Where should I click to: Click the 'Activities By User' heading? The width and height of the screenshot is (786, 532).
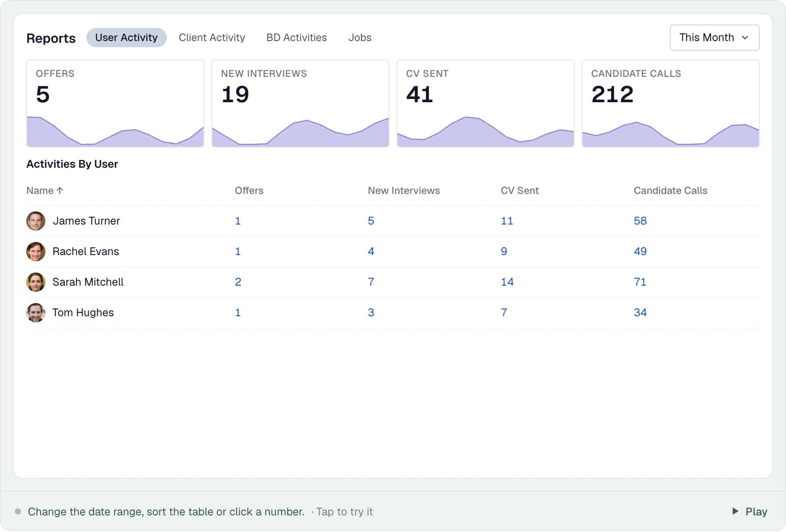tap(72, 164)
